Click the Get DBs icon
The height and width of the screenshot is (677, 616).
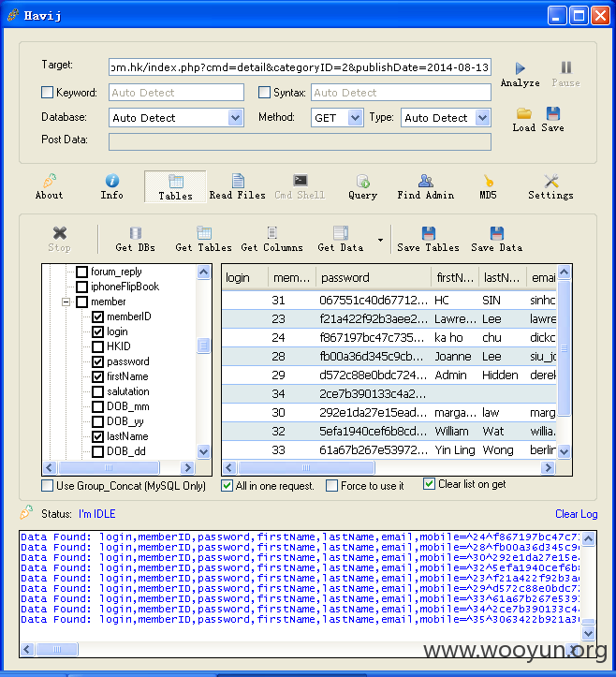136,233
